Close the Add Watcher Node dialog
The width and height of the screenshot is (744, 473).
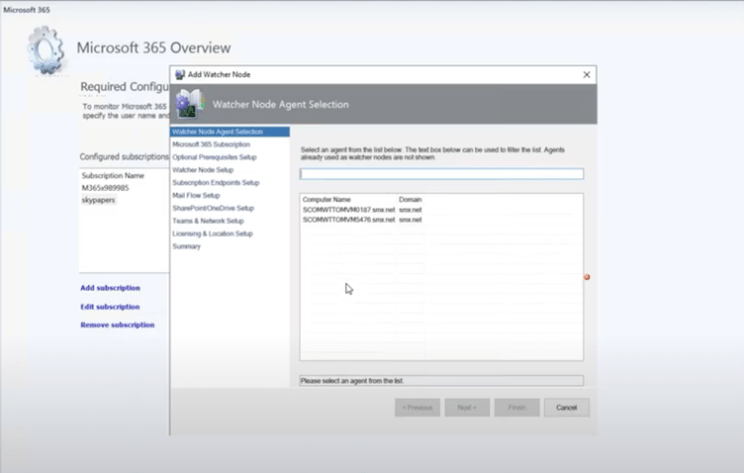(x=586, y=74)
